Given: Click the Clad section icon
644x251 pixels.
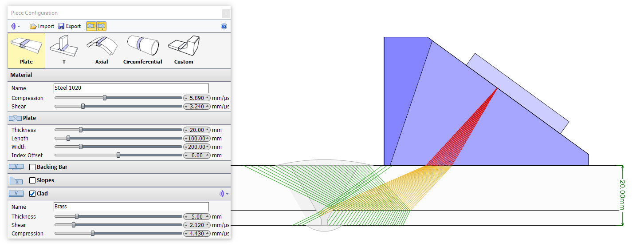Looking at the screenshot, I should click(x=16, y=194).
